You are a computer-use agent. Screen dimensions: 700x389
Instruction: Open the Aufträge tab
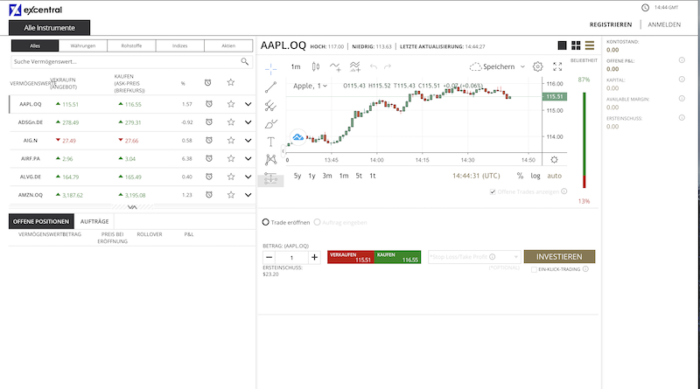tap(94, 222)
